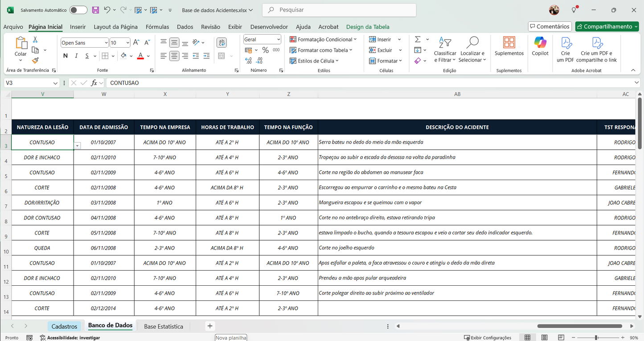
Task: Open the Comentários pane
Action: click(550, 26)
